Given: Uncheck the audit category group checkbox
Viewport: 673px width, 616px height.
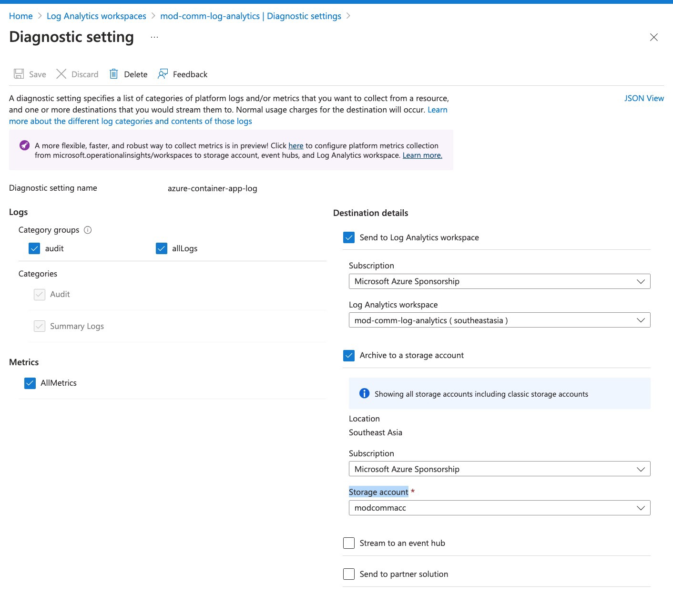Looking at the screenshot, I should pyautogui.click(x=34, y=248).
